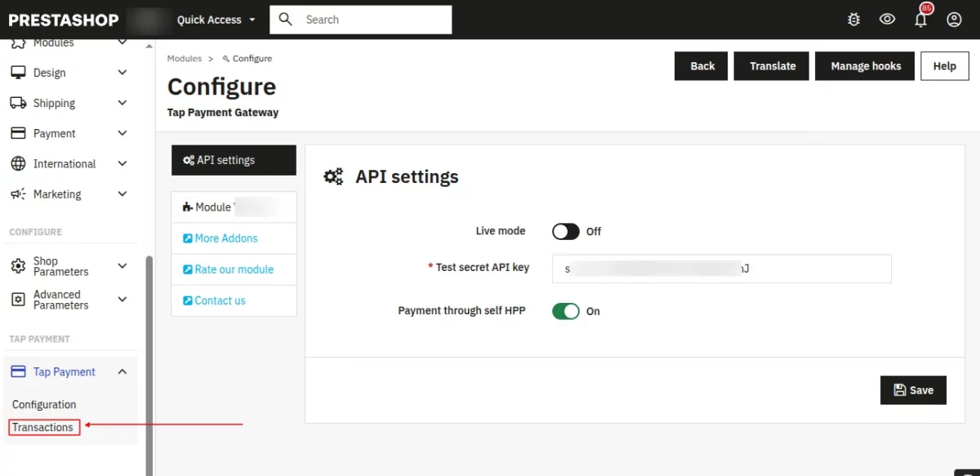Click the Marketing megaphone icon
This screenshot has width=980, height=476.
(18, 194)
